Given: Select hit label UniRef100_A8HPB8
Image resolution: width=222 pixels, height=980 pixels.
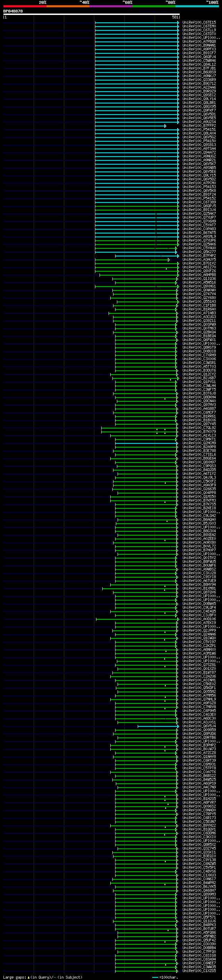Looking at the screenshot, I should 199,275.
